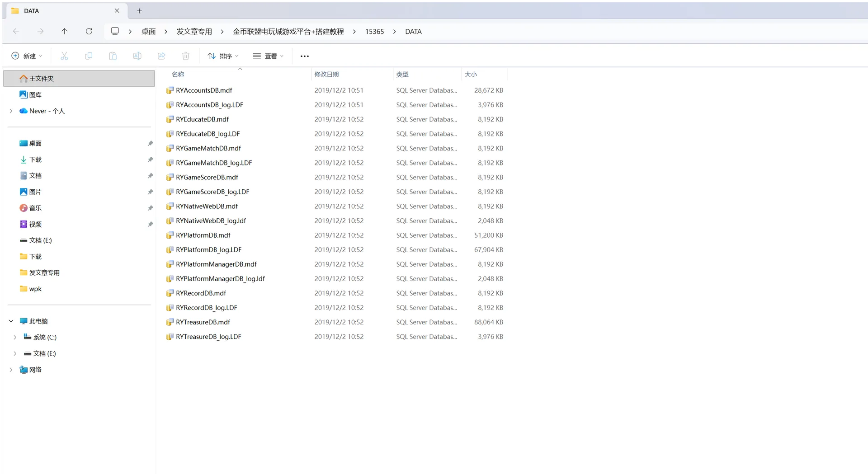Sort files by 大小 column header
868x474 pixels.
click(x=471, y=74)
